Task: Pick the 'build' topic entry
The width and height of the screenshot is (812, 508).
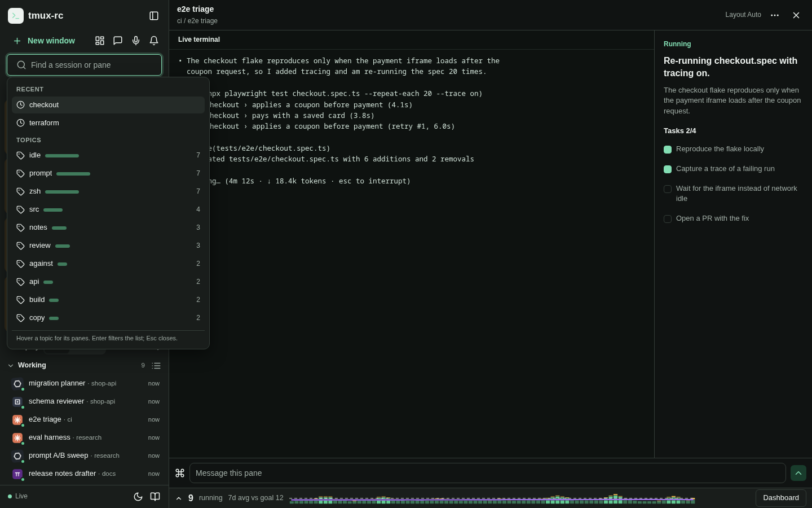Action: click(x=108, y=300)
